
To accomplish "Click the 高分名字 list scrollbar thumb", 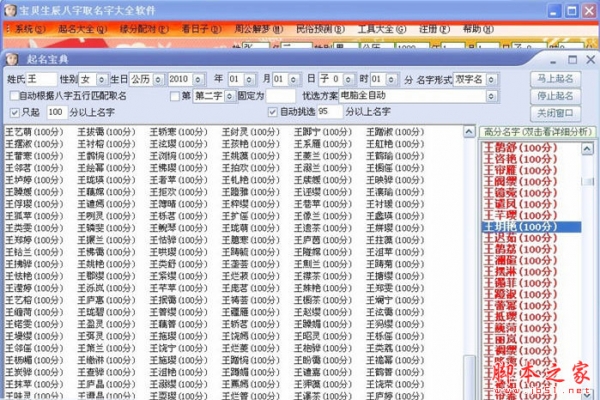I will [x=587, y=181].
